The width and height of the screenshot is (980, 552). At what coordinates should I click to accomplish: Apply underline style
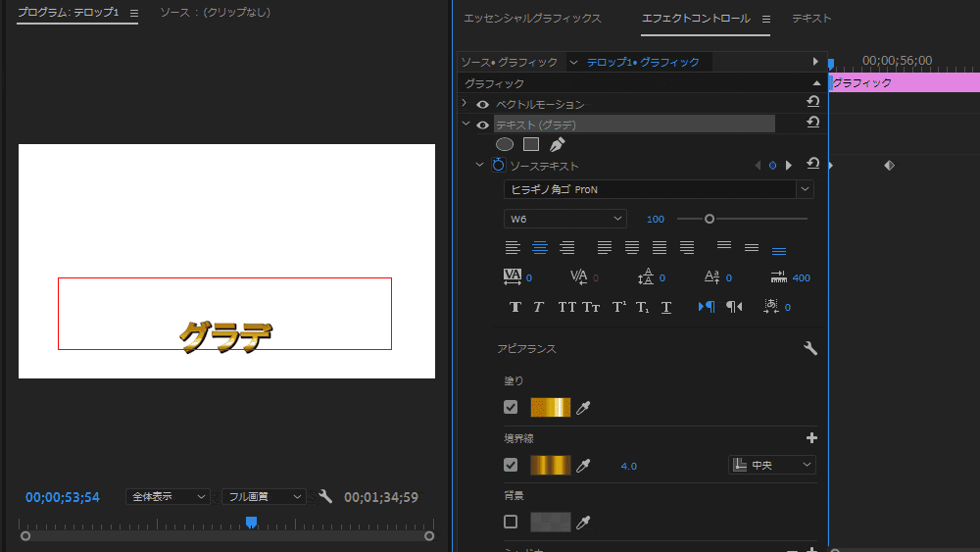pyautogui.click(x=666, y=307)
